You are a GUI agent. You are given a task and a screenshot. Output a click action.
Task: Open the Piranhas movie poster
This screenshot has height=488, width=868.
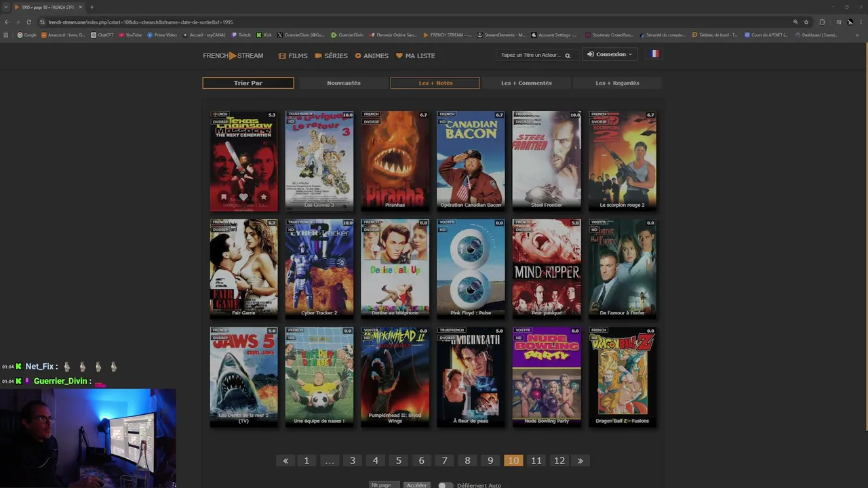(x=395, y=161)
